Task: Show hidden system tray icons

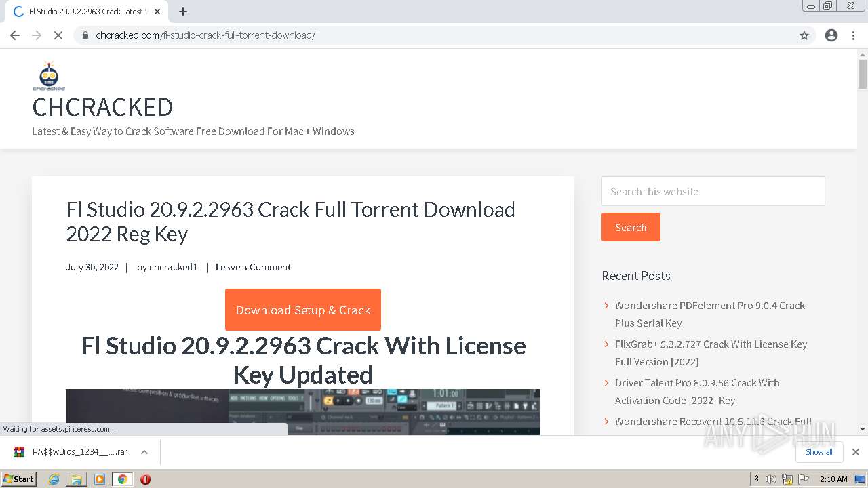Action: tap(756, 479)
